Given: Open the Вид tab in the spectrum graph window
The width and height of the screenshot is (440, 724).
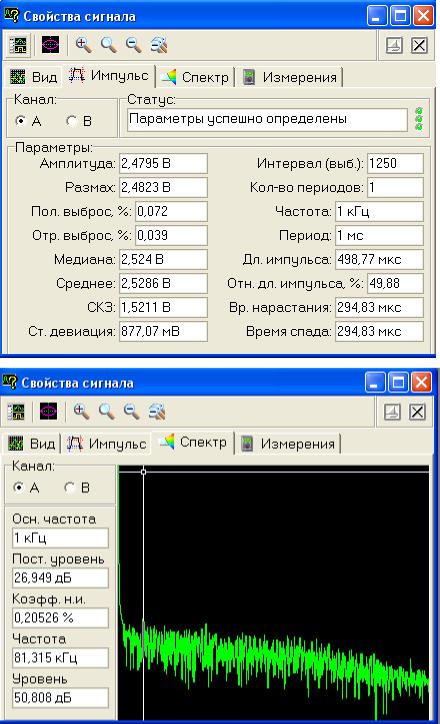Looking at the screenshot, I should pyautogui.click(x=32, y=444).
